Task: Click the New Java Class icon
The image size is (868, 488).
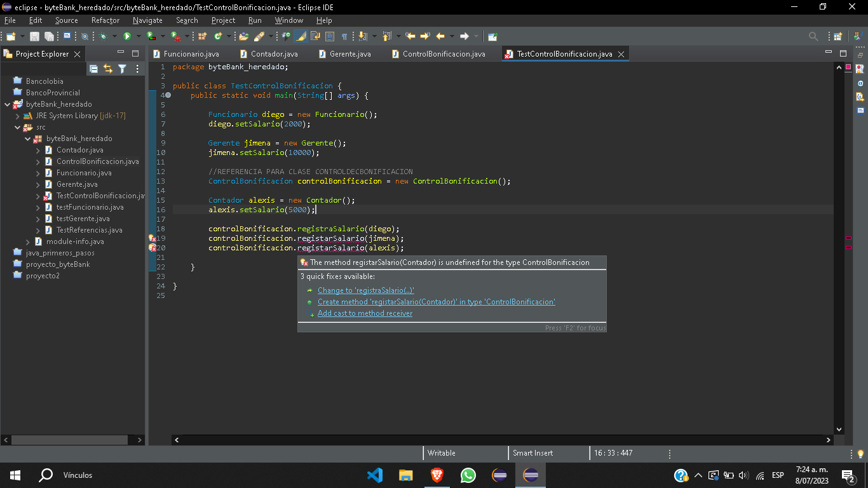Action: [218, 36]
